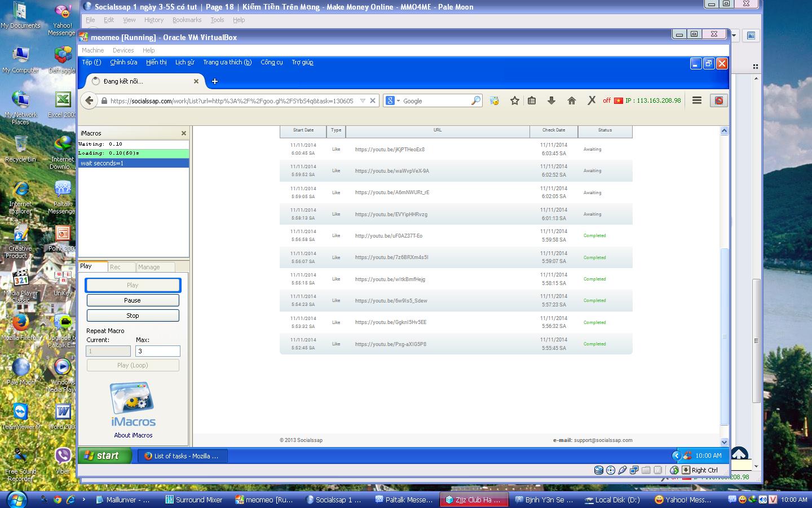Image resolution: width=812 pixels, height=508 pixels.
Task: Click the page vertical scrollbar thumb
Action: pyautogui.click(x=725, y=336)
